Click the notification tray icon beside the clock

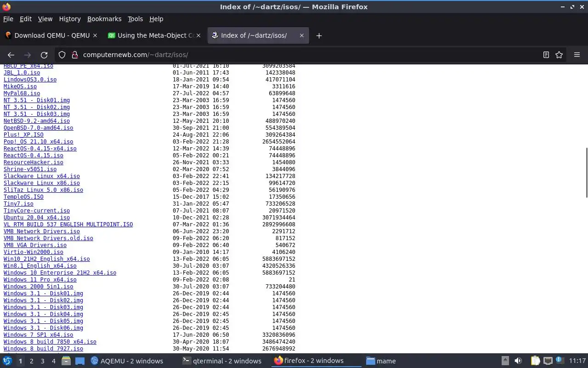tap(560, 361)
